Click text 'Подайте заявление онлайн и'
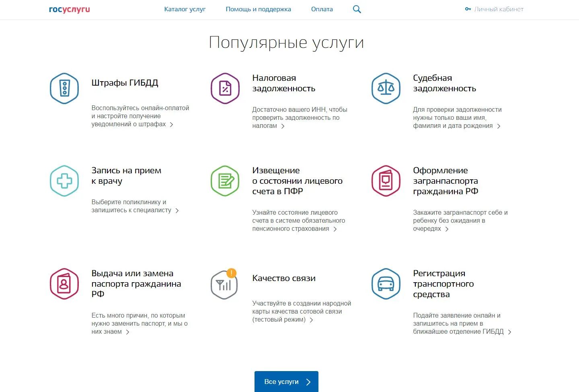The height and width of the screenshot is (392, 579). click(457, 316)
